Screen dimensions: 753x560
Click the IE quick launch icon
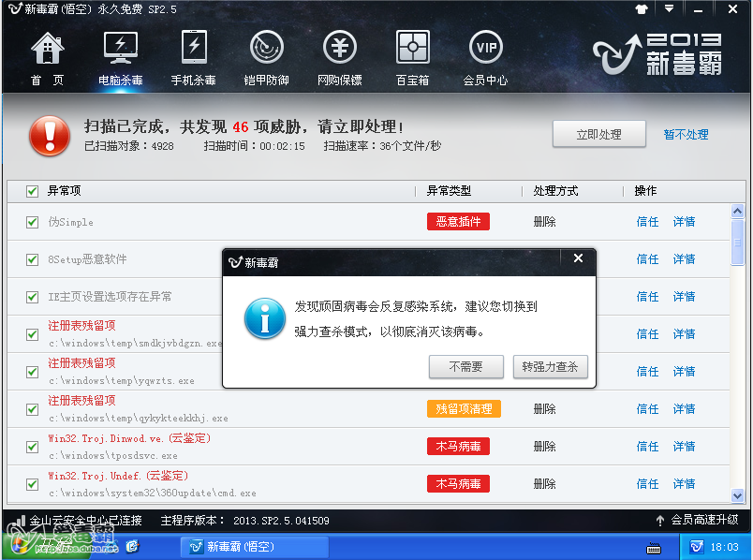click(133, 547)
